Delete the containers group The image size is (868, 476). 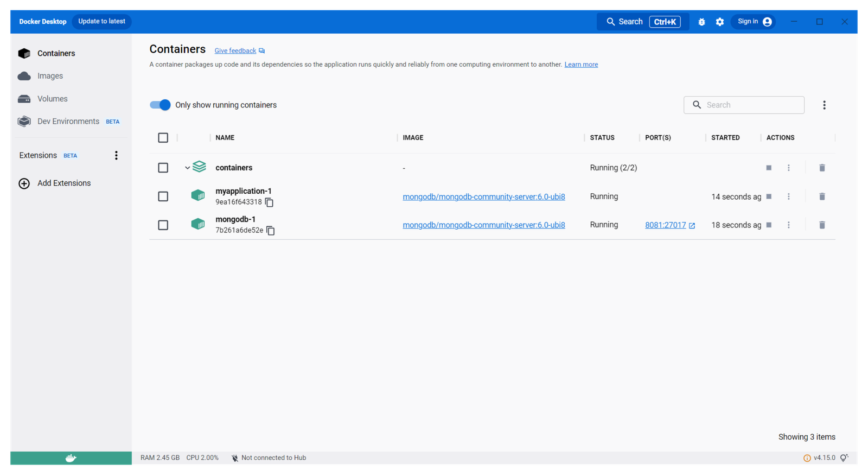(x=822, y=168)
